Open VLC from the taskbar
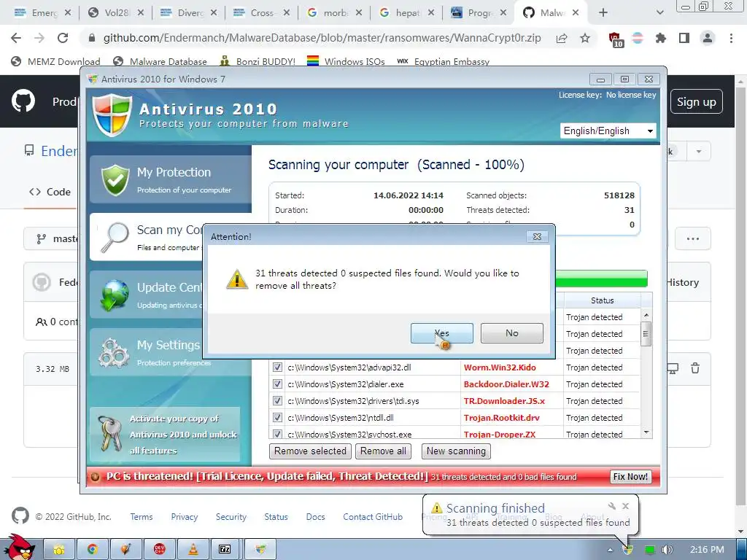The image size is (747, 560). [x=193, y=549]
